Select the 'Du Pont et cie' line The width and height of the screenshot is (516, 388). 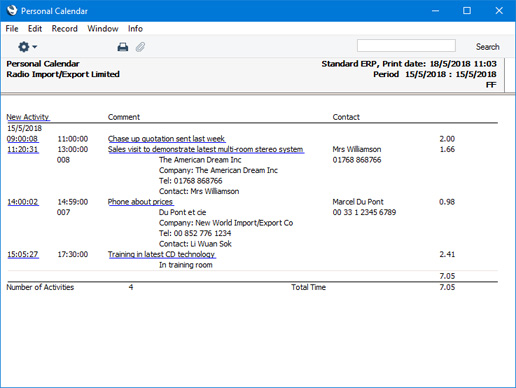pyautogui.click(x=182, y=212)
